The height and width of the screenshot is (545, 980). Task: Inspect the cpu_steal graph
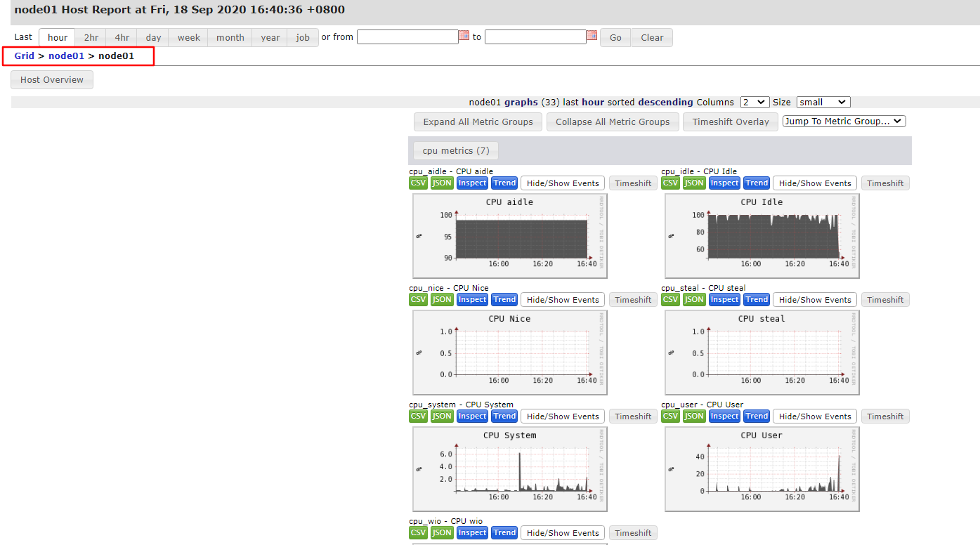(724, 300)
